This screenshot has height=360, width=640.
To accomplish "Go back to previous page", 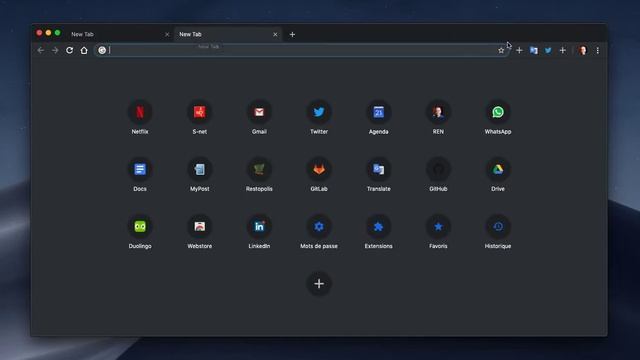I will tap(40, 50).
